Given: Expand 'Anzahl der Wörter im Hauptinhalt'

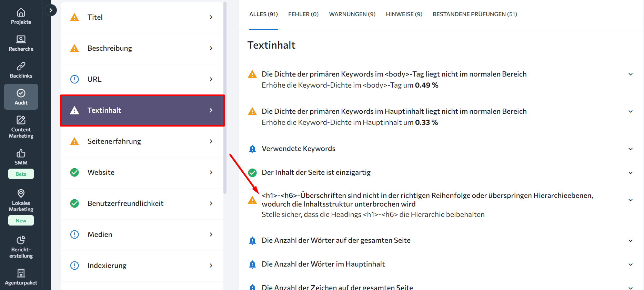Looking at the screenshot, I should coord(631,264).
